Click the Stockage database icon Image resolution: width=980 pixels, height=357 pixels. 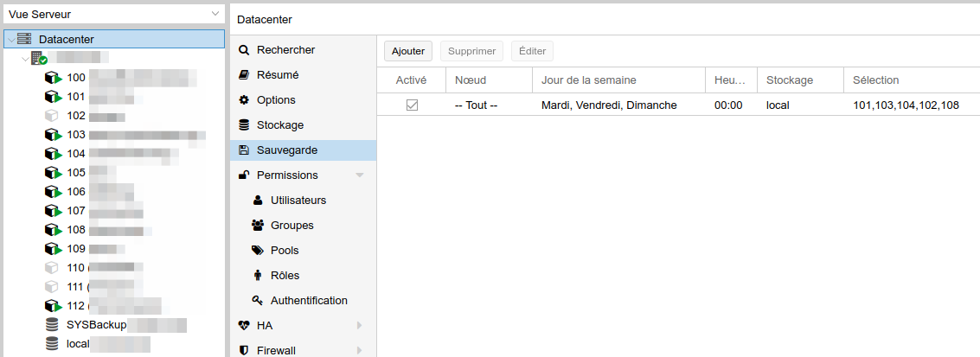pos(245,124)
